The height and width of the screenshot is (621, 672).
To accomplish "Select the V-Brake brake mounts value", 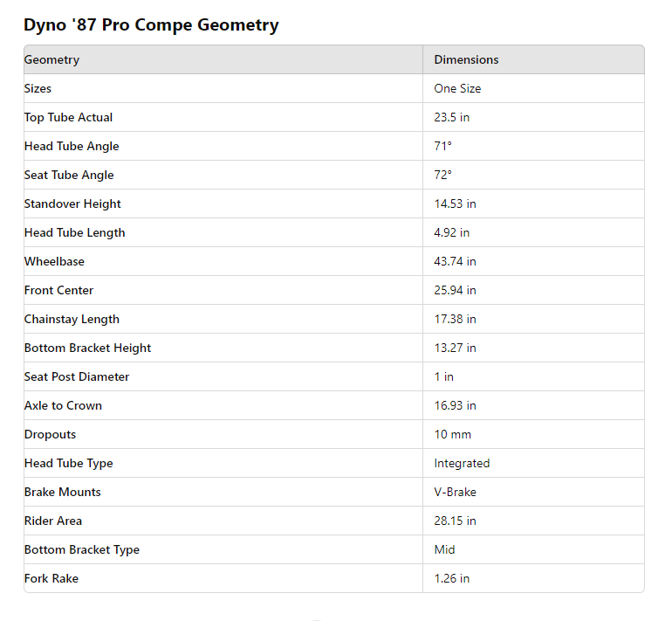I will tap(455, 493).
